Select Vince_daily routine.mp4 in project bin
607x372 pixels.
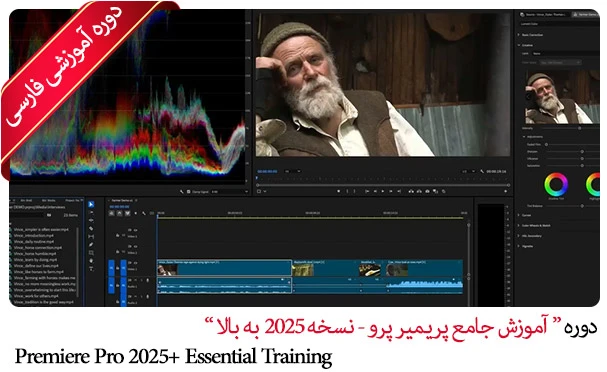[x=33, y=242]
